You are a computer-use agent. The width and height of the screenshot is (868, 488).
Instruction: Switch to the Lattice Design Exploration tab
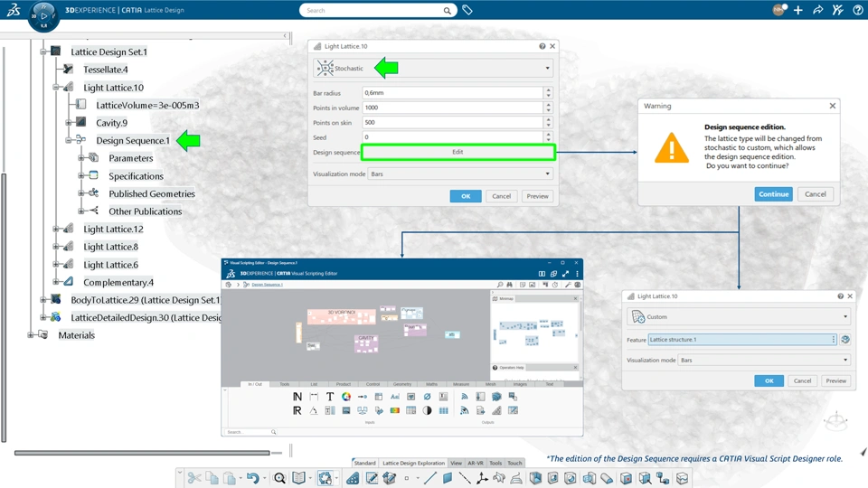413,463
